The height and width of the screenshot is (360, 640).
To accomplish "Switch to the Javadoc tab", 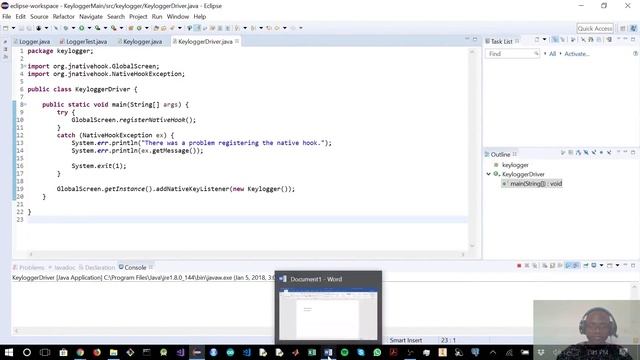I will 62,267.
